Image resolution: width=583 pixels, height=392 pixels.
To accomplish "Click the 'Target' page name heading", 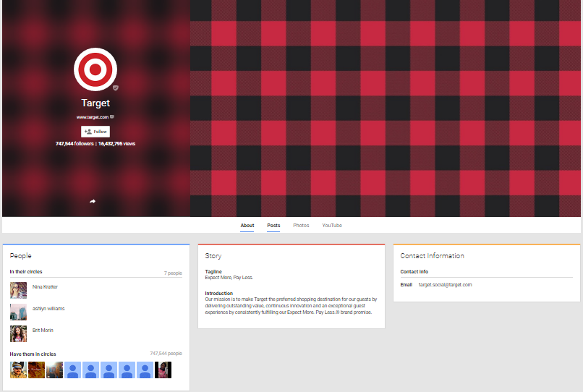I will tap(95, 103).
